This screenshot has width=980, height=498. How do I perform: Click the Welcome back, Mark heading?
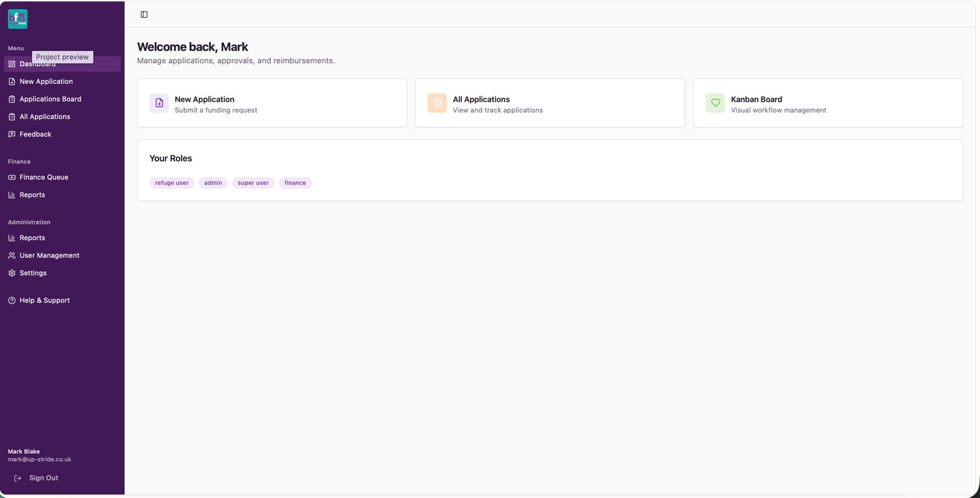pyautogui.click(x=192, y=47)
